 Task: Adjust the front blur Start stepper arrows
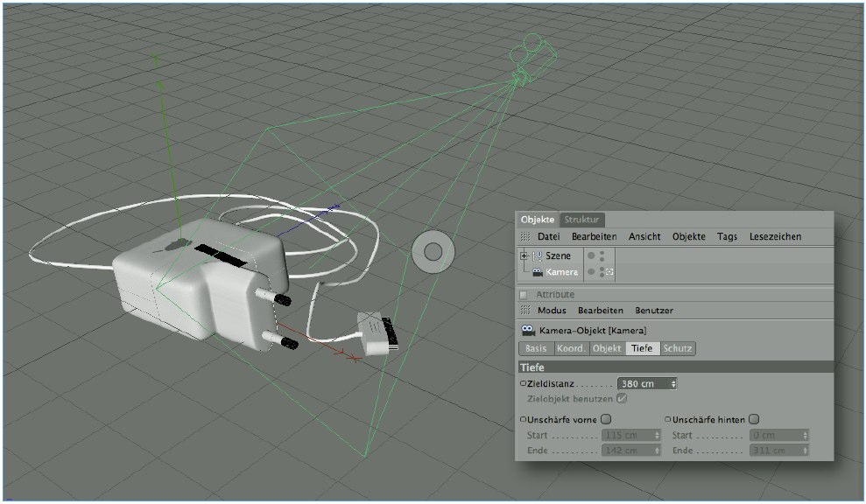(658, 435)
